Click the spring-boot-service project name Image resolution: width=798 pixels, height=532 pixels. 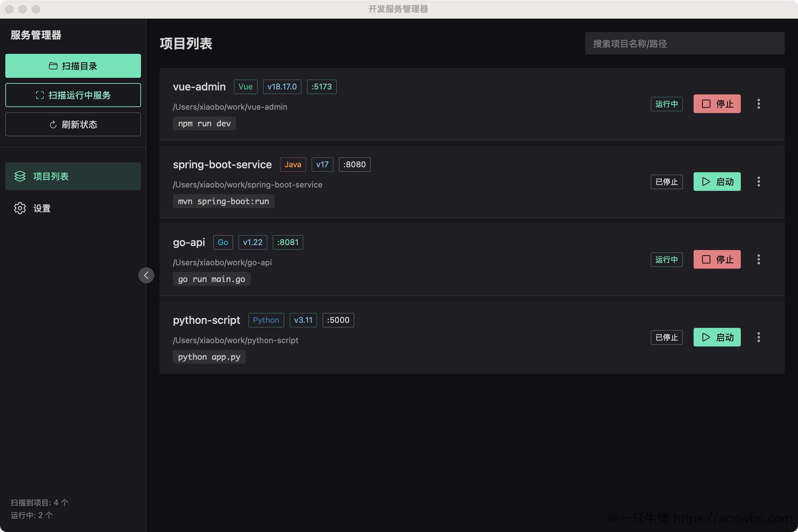[x=222, y=165]
